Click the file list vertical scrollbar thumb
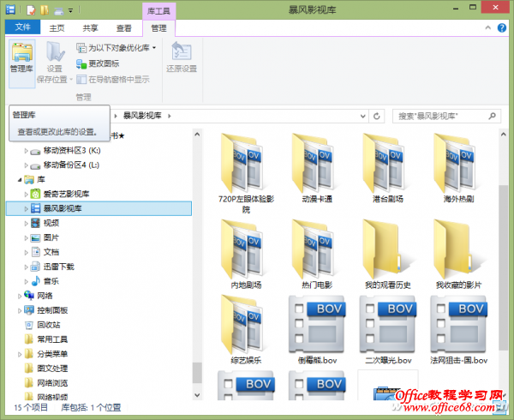This screenshot has height=420, width=514. (x=503, y=267)
